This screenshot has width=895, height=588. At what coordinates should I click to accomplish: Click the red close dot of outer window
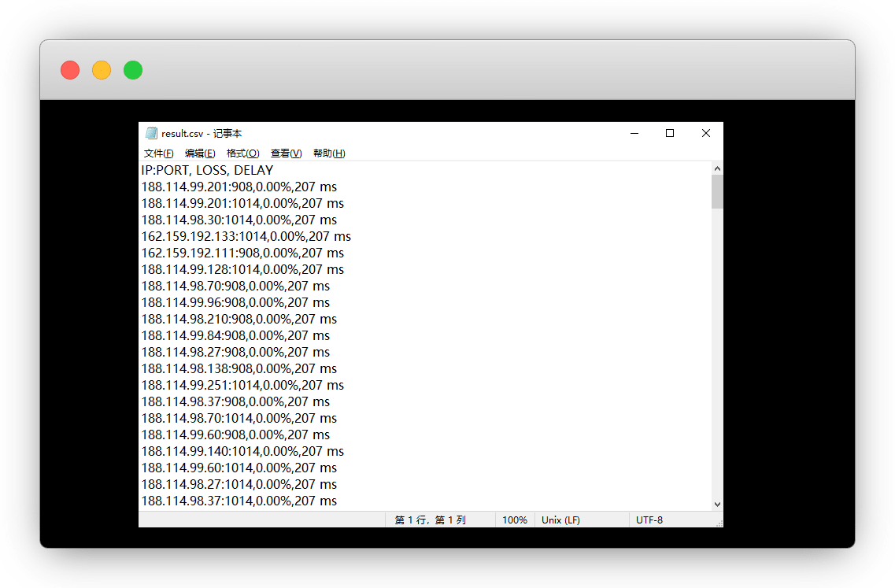[70, 70]
